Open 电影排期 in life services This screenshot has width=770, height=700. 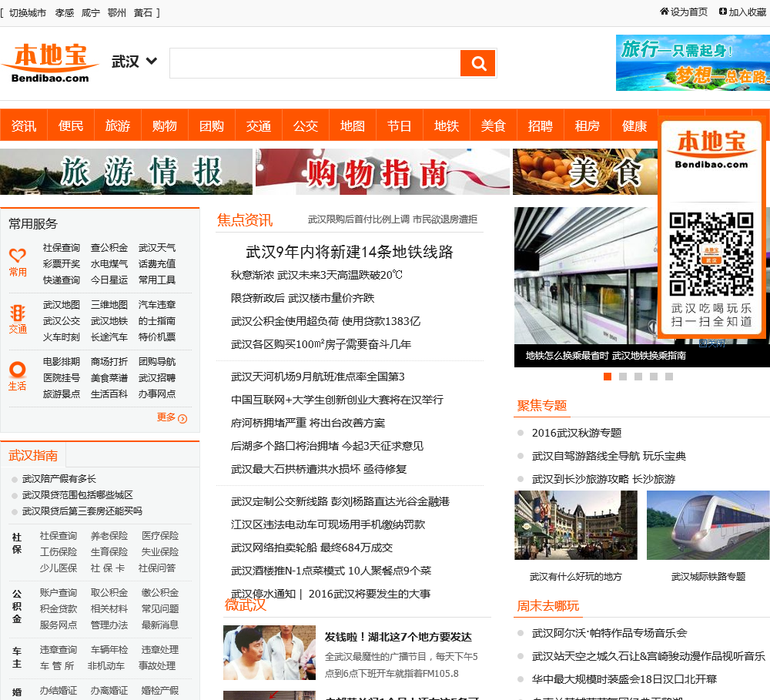click(62, 361)
